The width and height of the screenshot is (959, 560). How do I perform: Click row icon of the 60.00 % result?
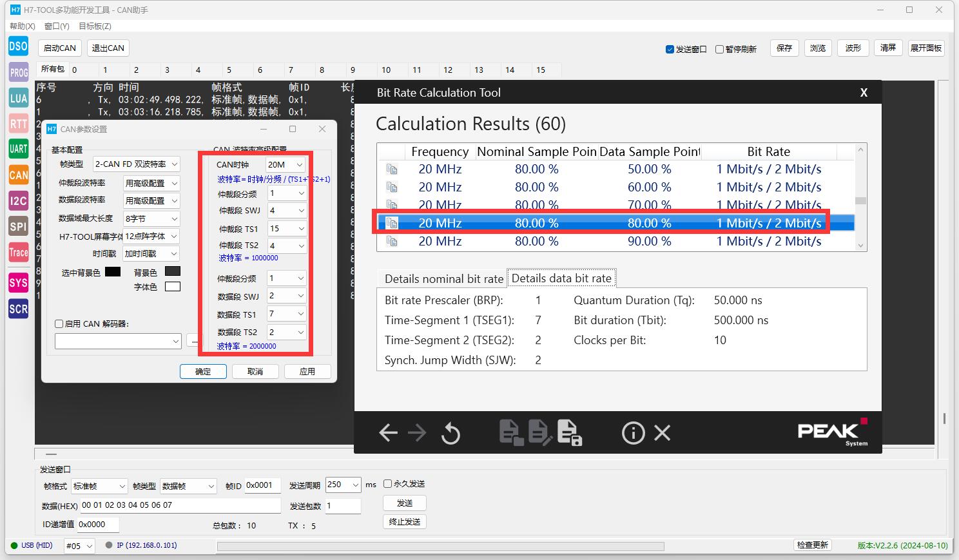click(392, 188)
